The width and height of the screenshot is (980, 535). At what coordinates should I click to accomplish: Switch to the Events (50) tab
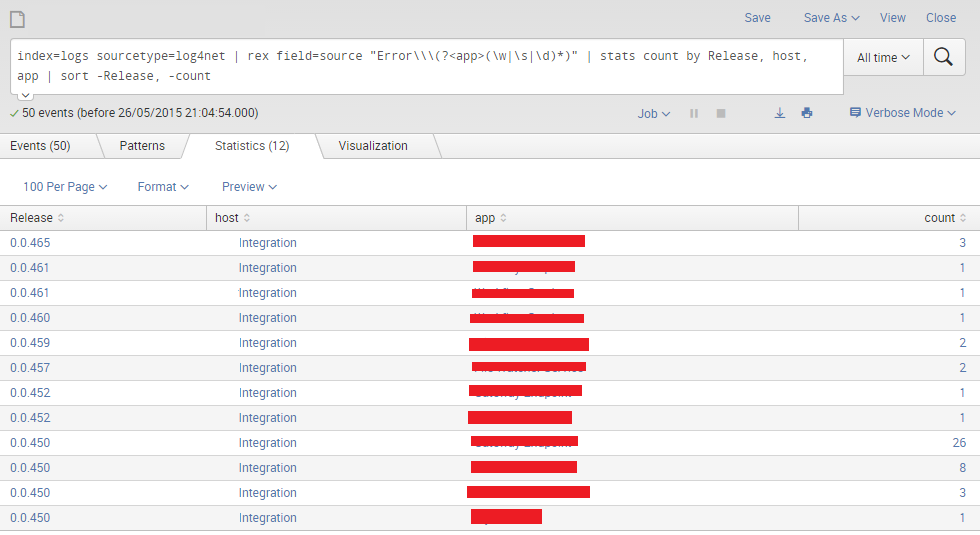pyautogui.click(x=40, y=146)
